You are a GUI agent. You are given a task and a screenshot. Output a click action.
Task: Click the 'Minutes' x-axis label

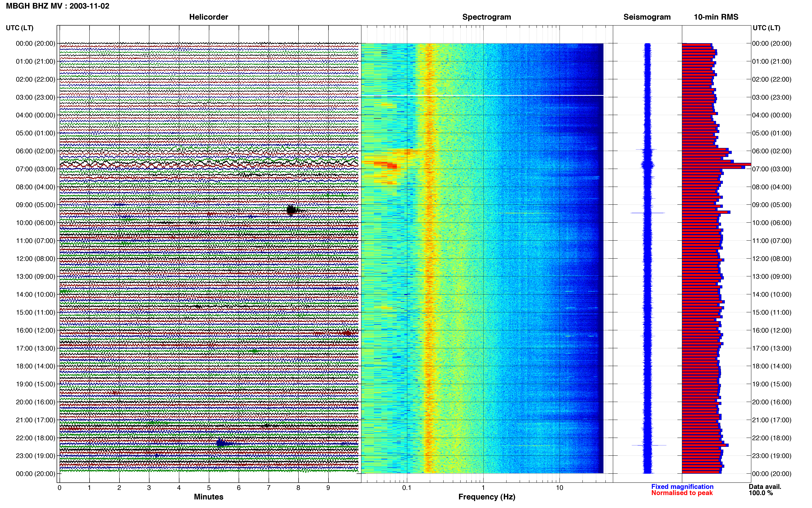tap(209, 497)
